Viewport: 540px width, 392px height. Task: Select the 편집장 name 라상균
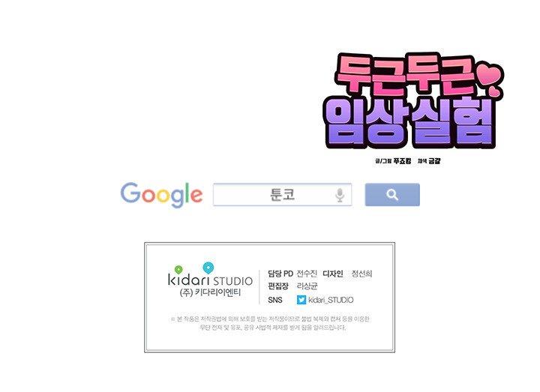(x=307, y=286)
